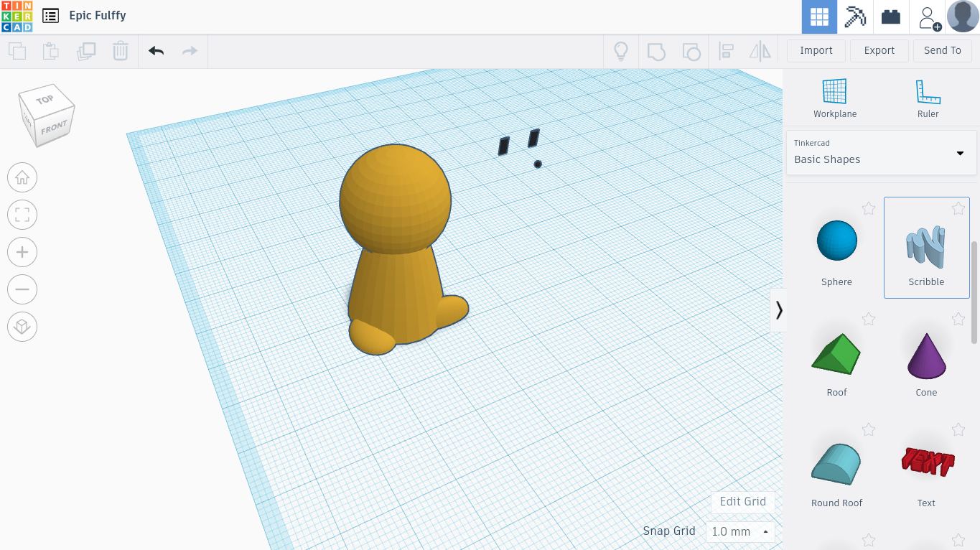The height and width of the screenshot is (550, 980).
Task: Select the Roof shape
Action: pos(836,358)
